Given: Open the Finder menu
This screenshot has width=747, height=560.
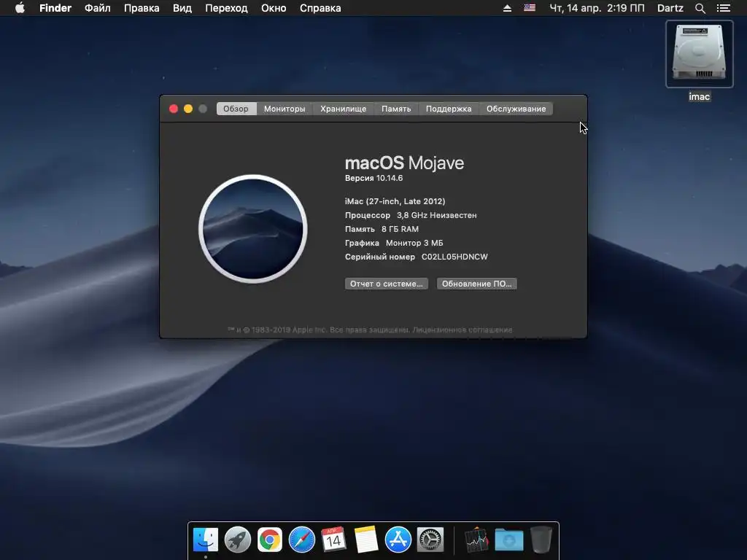Looking at the screenshot, I should click(55, 8).
